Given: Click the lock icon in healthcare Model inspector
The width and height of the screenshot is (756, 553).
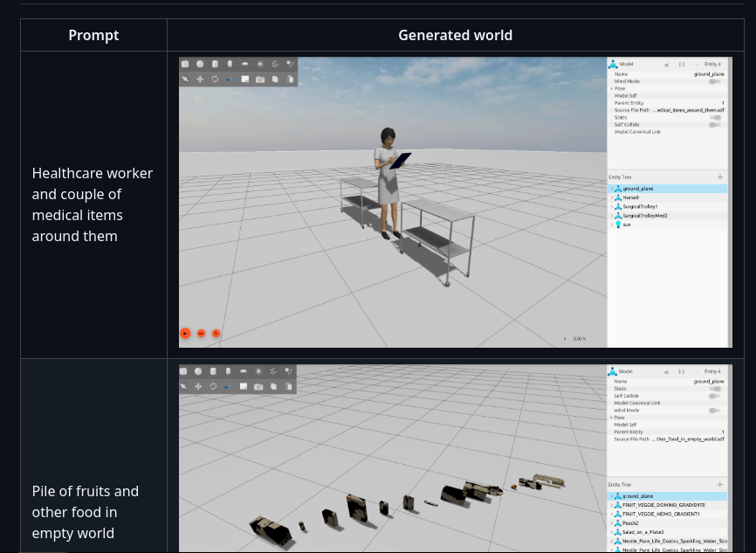Looking at the screenshot, I should [666, 64].
